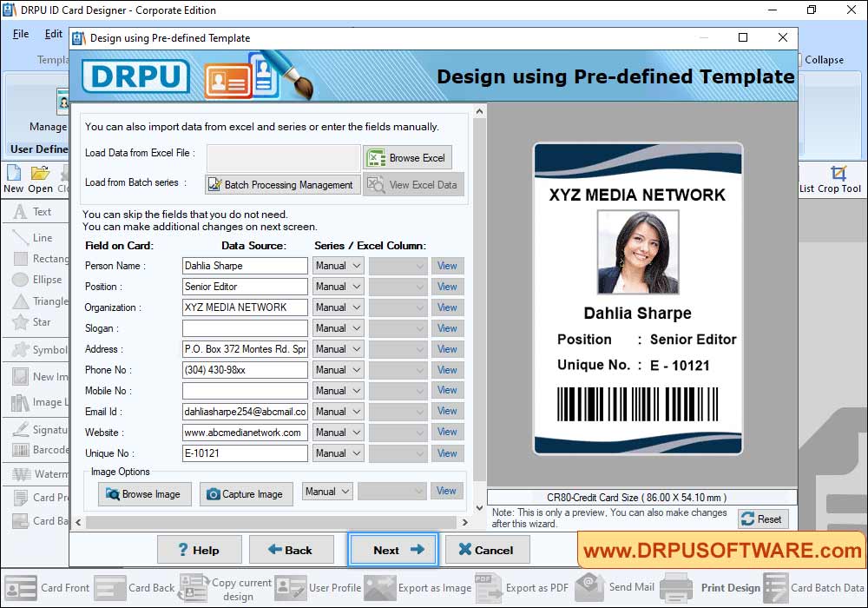Open Card Batch Data
The width and height of the screenshot is (868, 608).
pyautogui.click(x=814, y=587)
